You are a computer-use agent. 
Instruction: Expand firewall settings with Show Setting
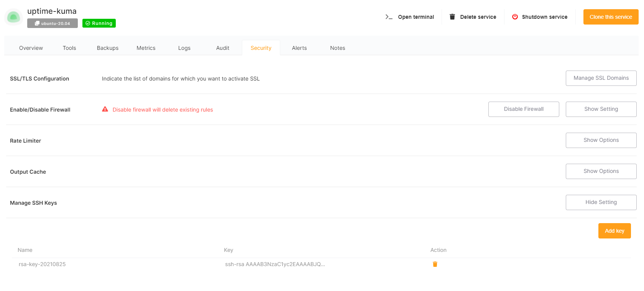(601, 109)
